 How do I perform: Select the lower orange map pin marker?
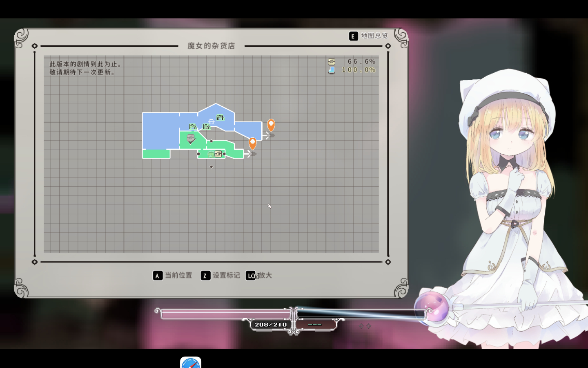point(252,143)
